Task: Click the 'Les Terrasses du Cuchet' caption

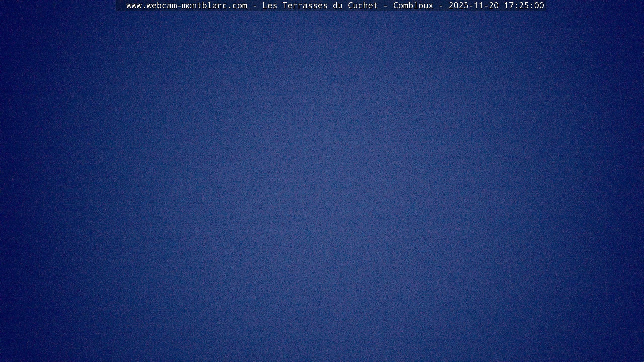Action: tap(320, 6)
